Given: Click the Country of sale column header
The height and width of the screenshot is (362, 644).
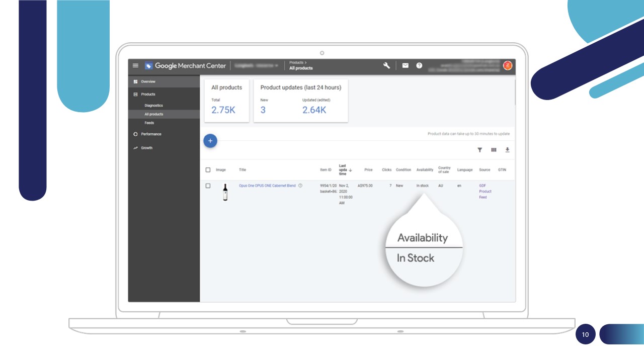Looking at the screenshot, I should [444, 170].
